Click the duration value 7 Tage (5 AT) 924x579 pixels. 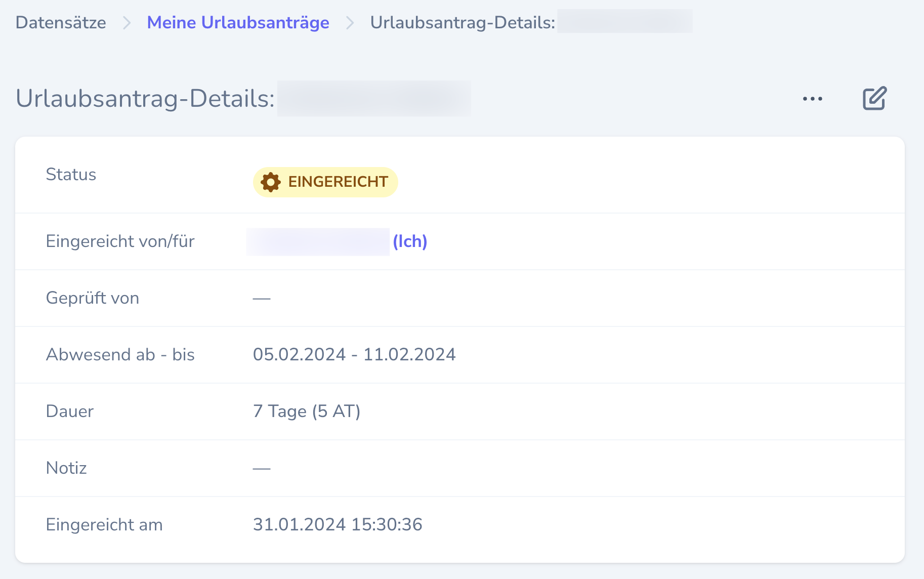[307, 411]
